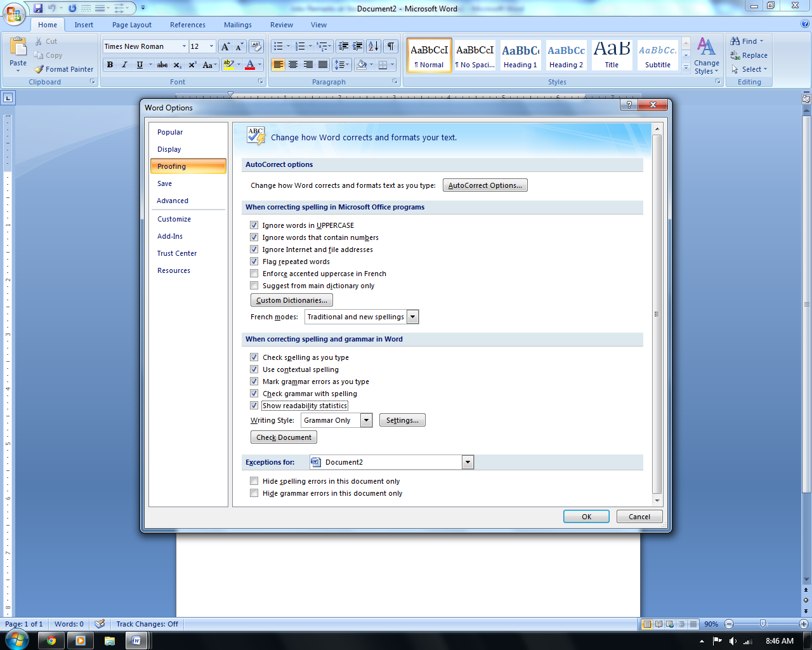This screenshot has width=812, height=650.
Task: Open the Writing Style dropdown
Action: coord(366,420)
